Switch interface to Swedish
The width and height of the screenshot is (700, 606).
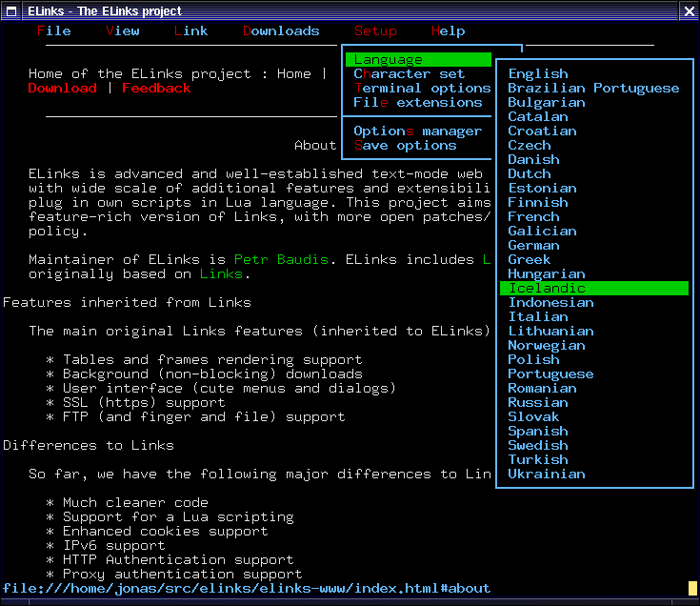click(594, 445)
